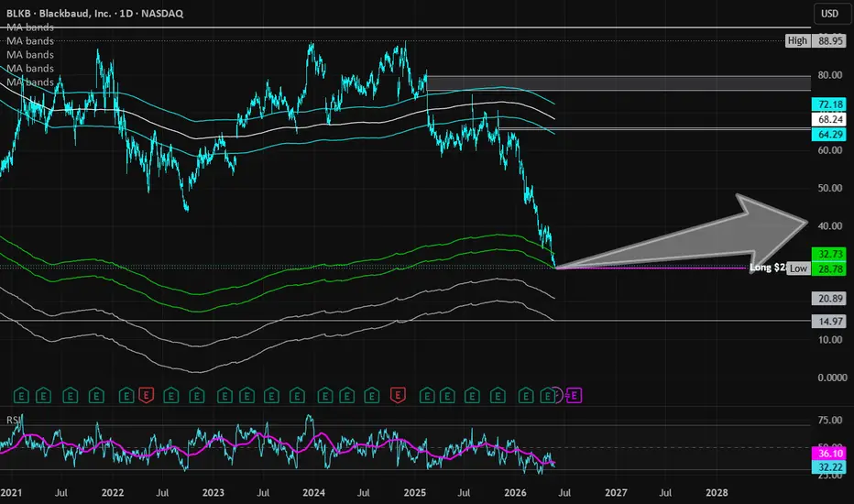Open the USD currency selector
Screen dimensions: 854x504
tap(829, 13)
